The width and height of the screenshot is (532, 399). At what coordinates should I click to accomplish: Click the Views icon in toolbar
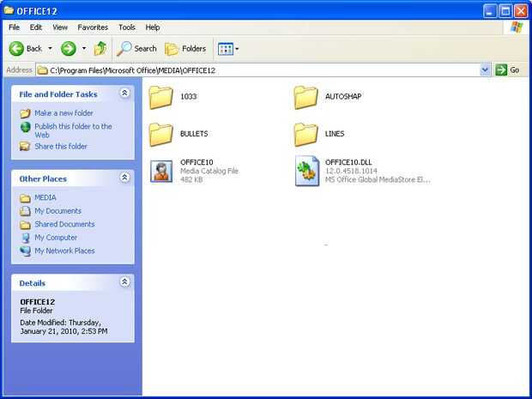click(x=226, y=49)
